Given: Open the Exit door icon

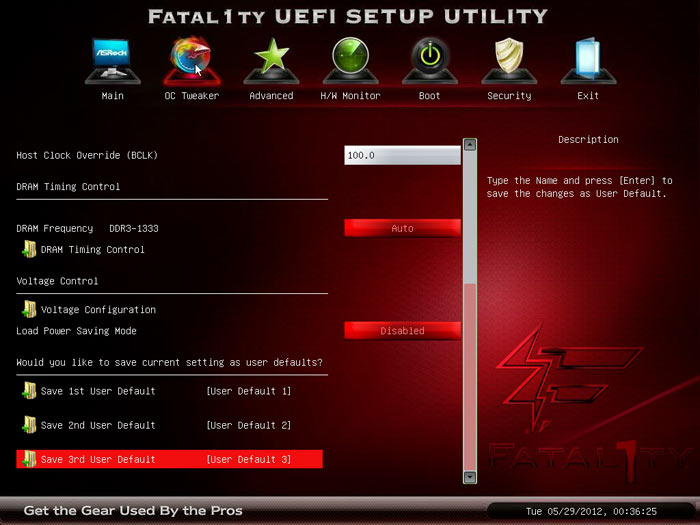Looking at the screenshot, I should (x=588, y=60).
